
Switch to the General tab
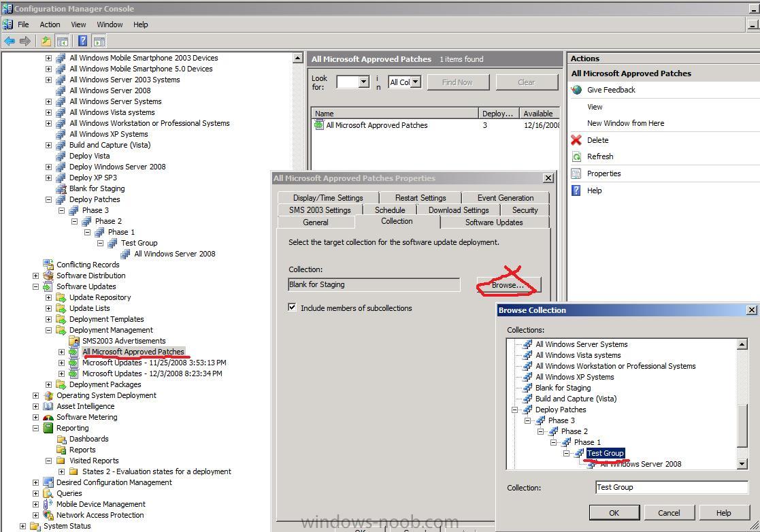(x=316, y=222)
